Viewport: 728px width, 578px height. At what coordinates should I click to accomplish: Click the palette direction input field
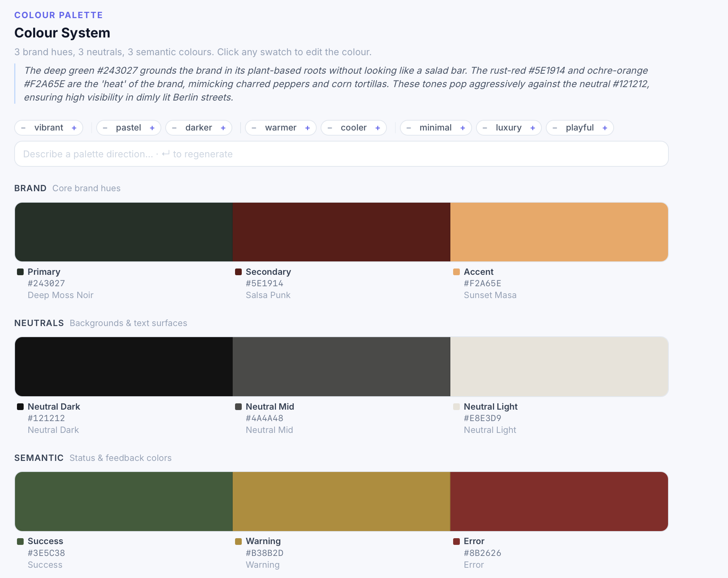click(342, 154)
